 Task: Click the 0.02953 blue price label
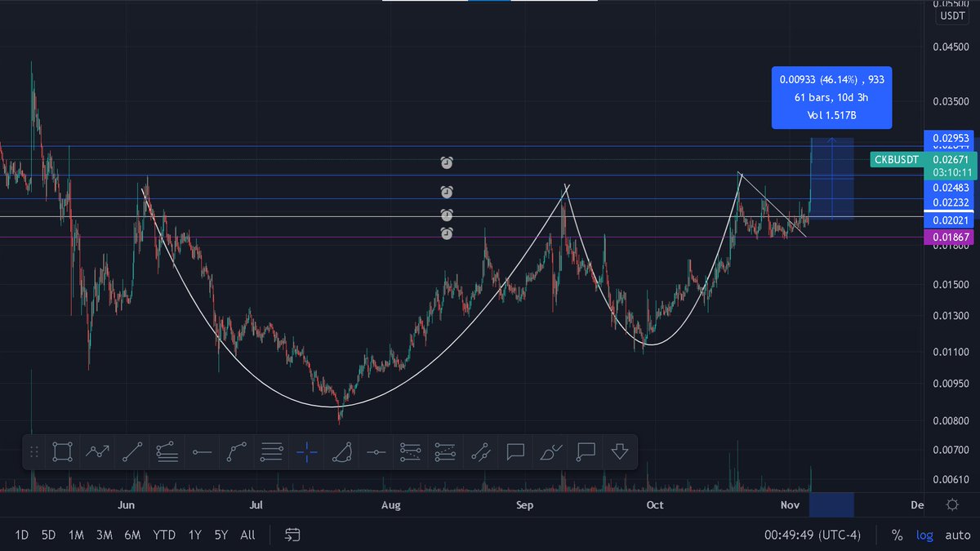tap(951, 136)
